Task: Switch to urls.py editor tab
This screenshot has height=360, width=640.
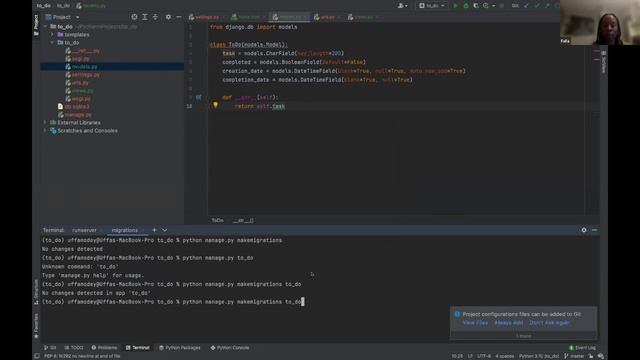Action: click(x=327, y=17)
